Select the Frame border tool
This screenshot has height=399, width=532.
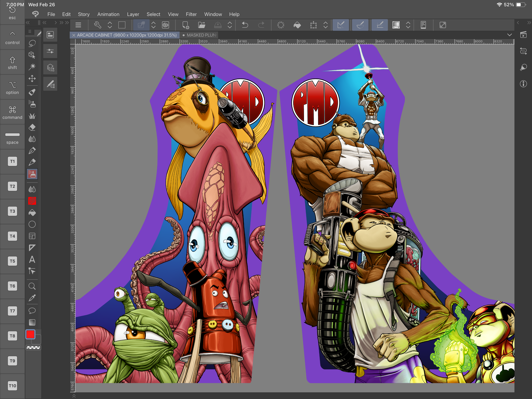pyautogui.click(x=32, y=236)
